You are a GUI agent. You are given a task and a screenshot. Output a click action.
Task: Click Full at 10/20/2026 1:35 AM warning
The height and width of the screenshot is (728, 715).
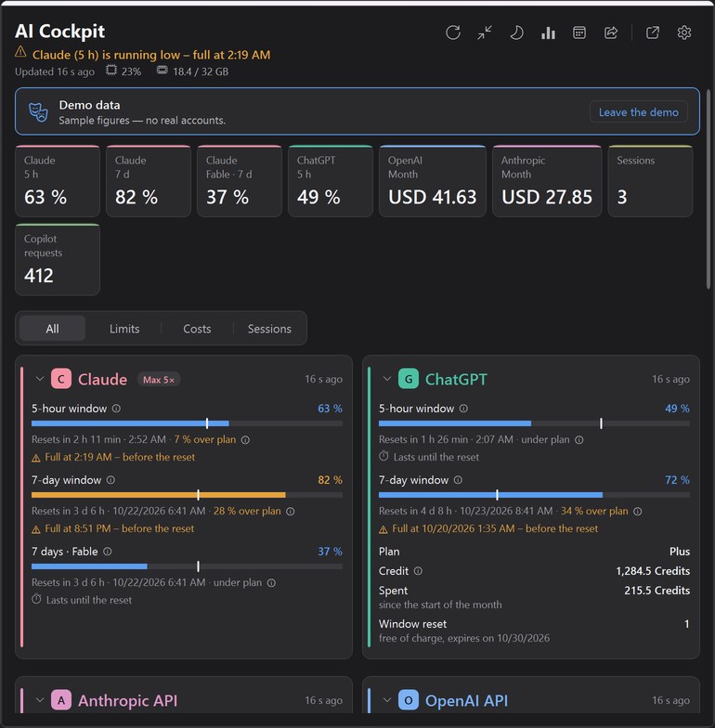click(495, 528)
